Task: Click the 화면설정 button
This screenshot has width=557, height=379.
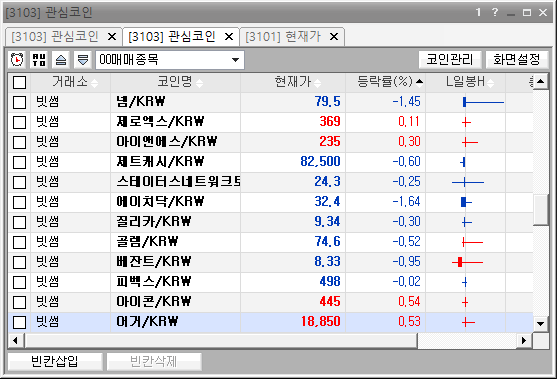Action: pos(517,59)
